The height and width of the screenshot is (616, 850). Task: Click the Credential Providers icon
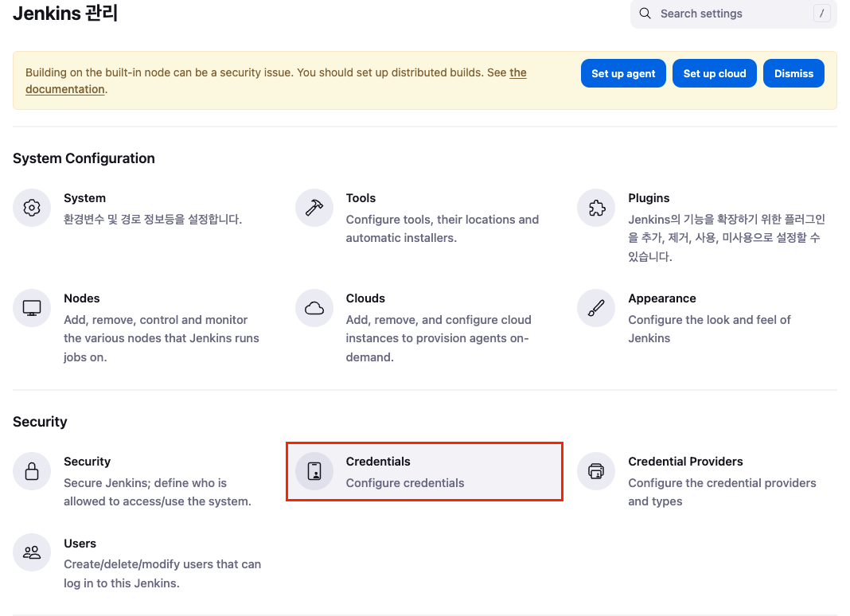tap(596, 471)
